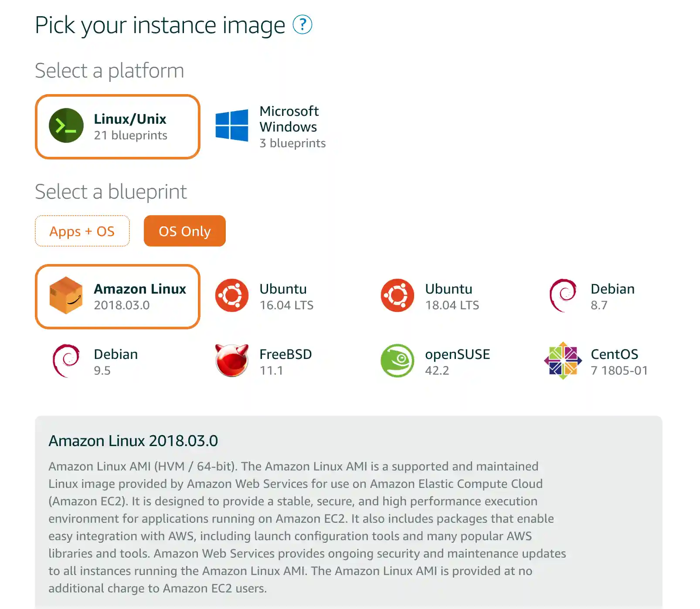The width and height of the screenshot is (700, 609).
Task: Click the CentOS logo icon
Action: [564, 360]
